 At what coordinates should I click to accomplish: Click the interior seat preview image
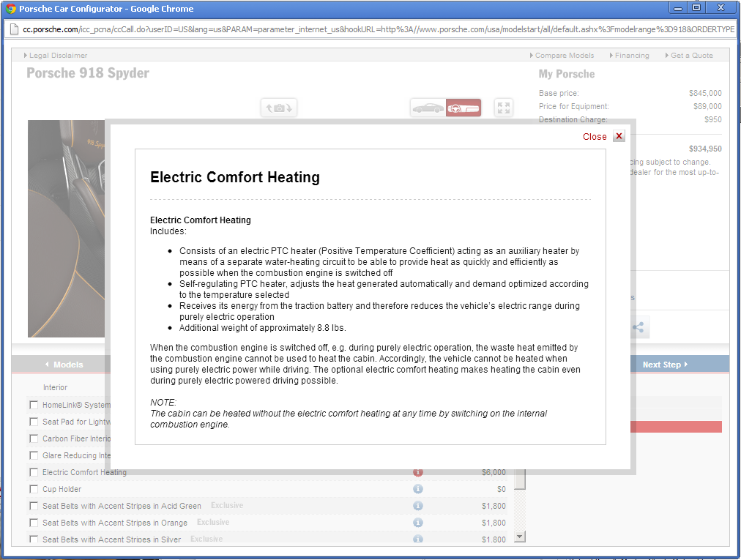(66, 228)
